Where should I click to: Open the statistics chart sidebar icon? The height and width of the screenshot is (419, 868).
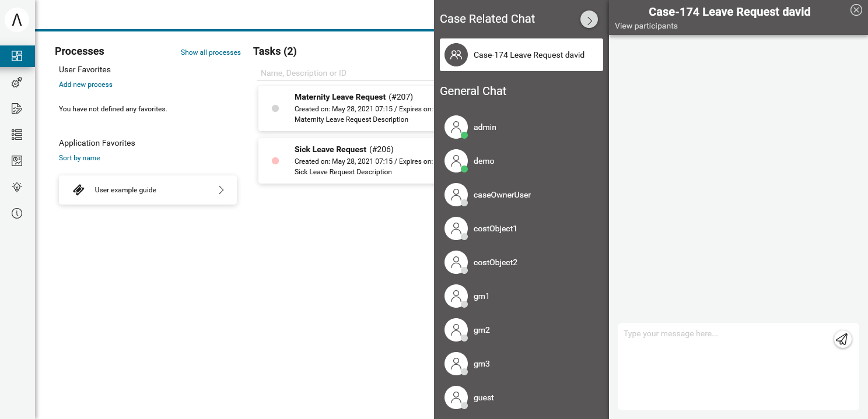[x=17, y=161]
